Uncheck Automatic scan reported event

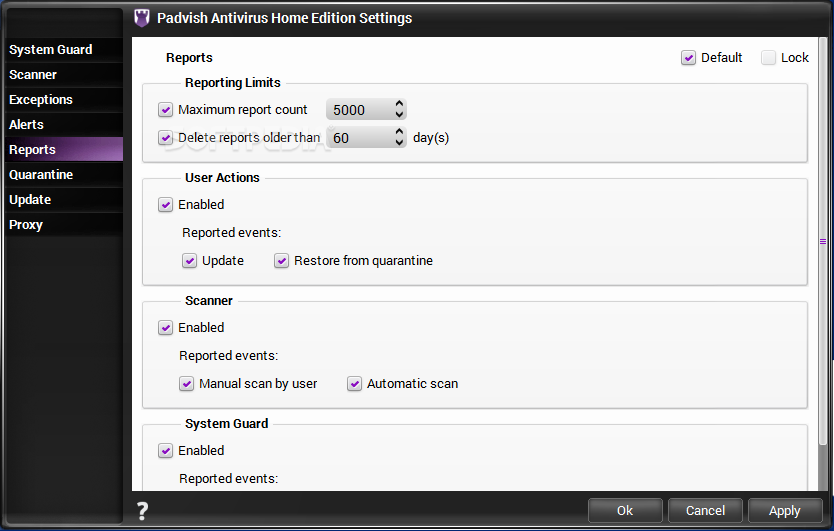pyautogui.click(x=354, y=384)
